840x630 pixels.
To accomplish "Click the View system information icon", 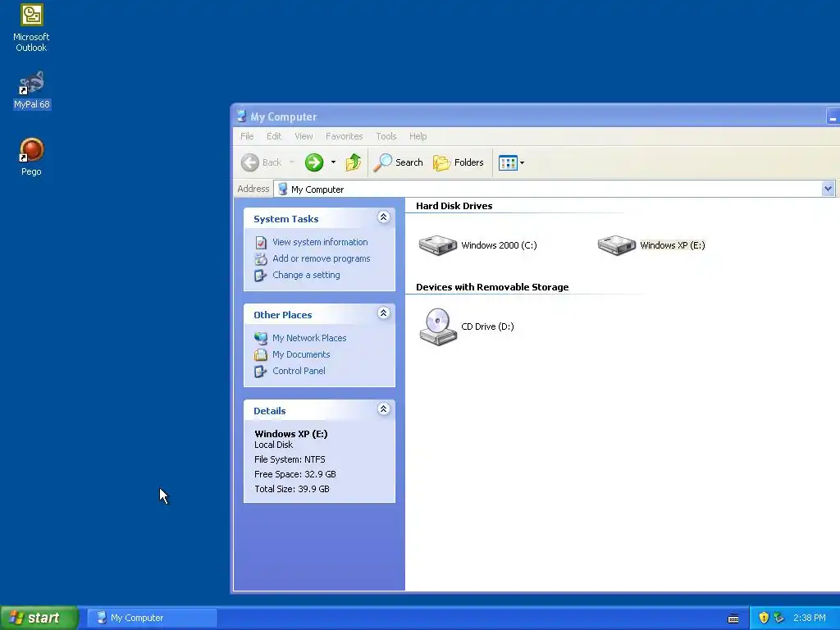I will [x=260, y=243].
